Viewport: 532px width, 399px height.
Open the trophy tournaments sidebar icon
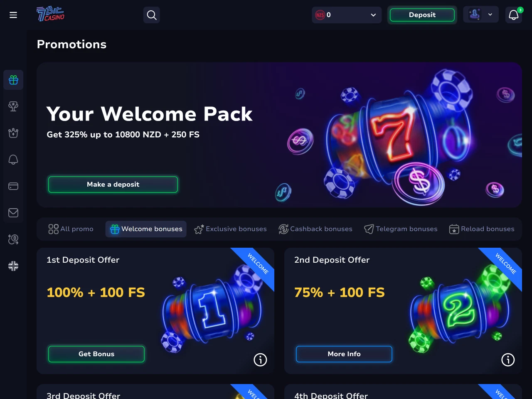click(13, 106)
